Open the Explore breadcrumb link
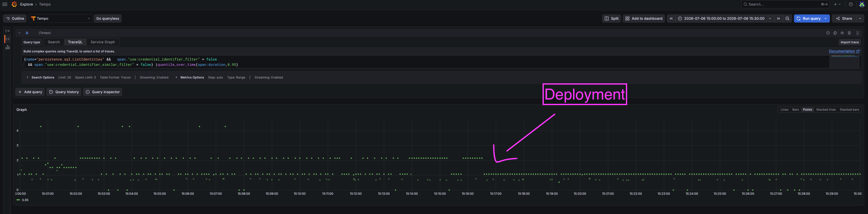This screenshot has height=214, width=868. click(x=27, y=4)
